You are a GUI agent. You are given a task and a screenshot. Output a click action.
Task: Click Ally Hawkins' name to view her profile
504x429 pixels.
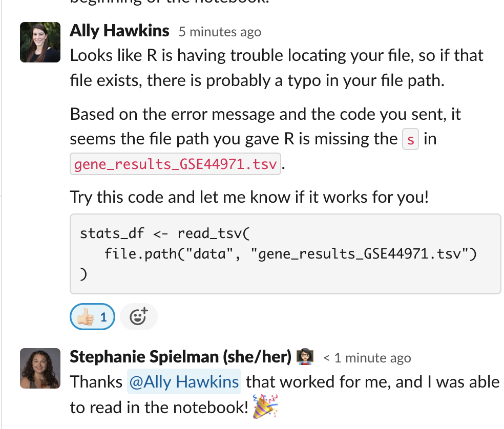click(119, 31)
